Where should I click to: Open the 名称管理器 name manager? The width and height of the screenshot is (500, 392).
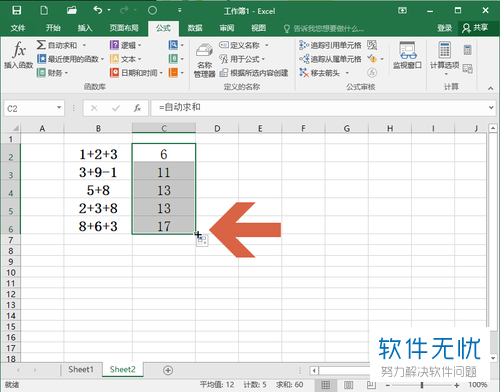205,61
